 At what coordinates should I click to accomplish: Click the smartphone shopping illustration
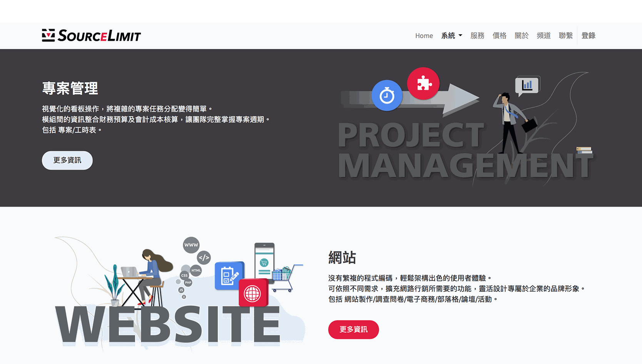tap(264, 262)
